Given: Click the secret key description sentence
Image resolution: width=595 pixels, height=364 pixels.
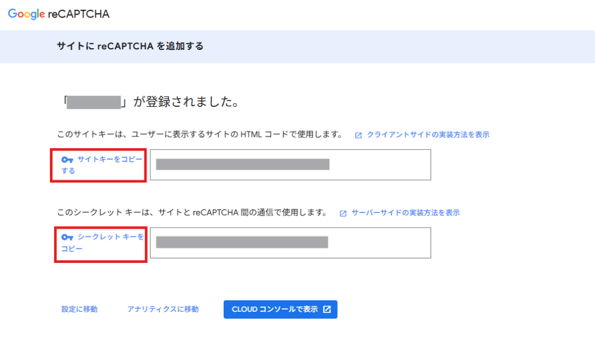Looking at the screenshot, I should click(x=192, y=212).
